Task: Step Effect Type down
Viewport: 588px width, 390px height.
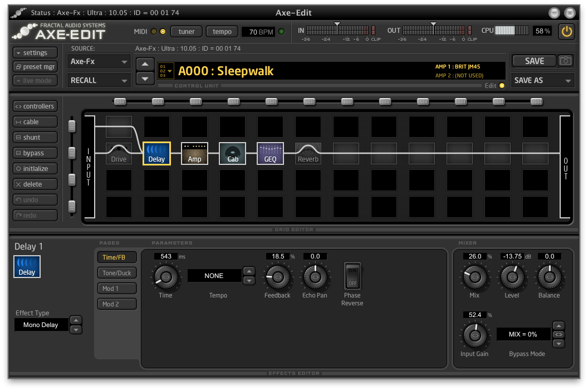Action: coord(76,330)
